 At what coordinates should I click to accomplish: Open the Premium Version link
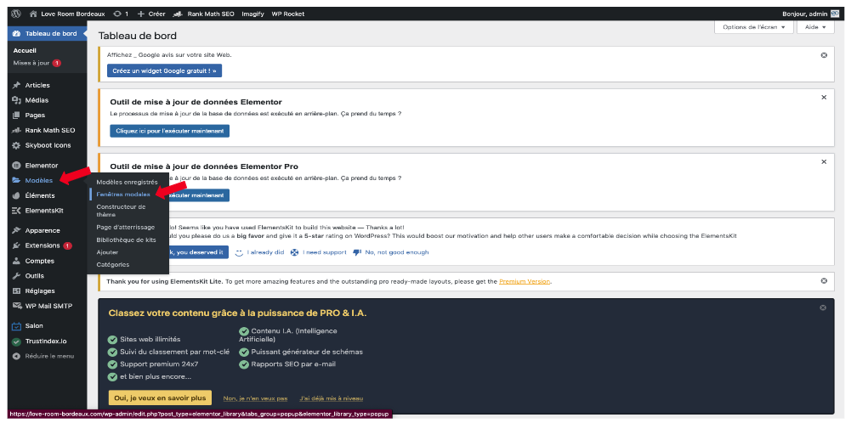(525, 281)
